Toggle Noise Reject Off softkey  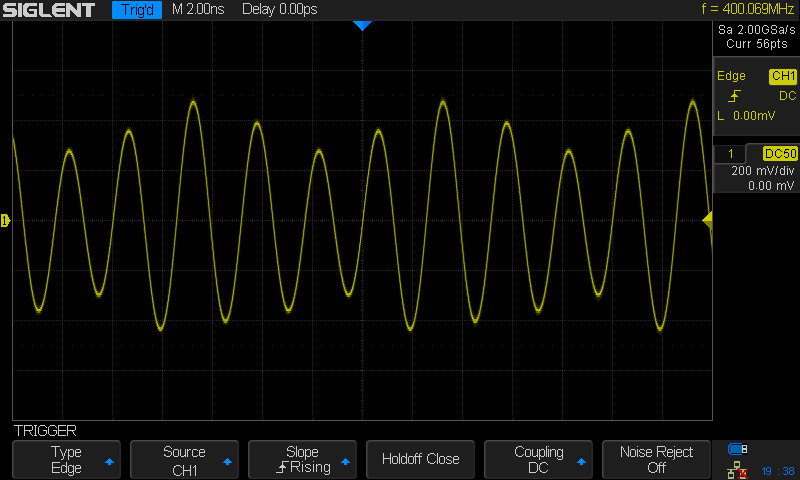coord(656,459)
